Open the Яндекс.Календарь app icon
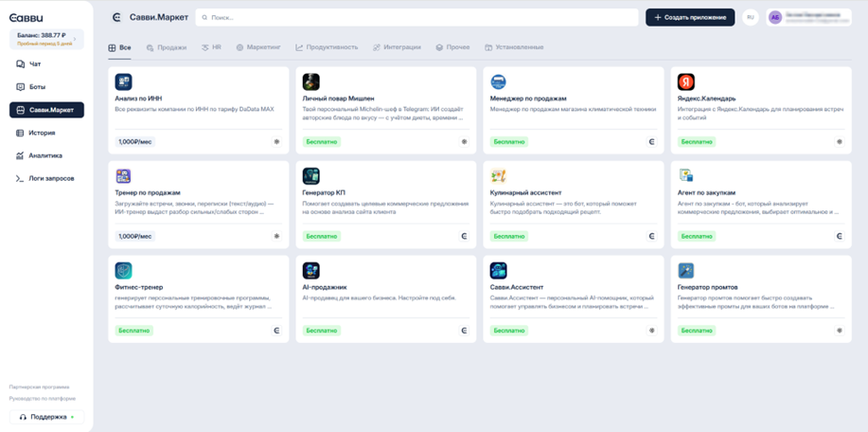This screenshot has width=868, height=432. (x=686, y=82)
